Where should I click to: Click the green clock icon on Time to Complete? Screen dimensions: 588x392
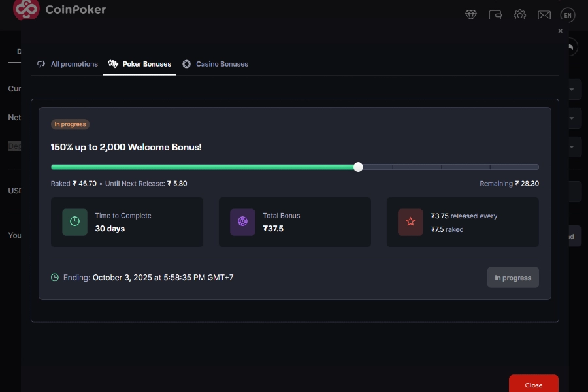click(73, 222)
